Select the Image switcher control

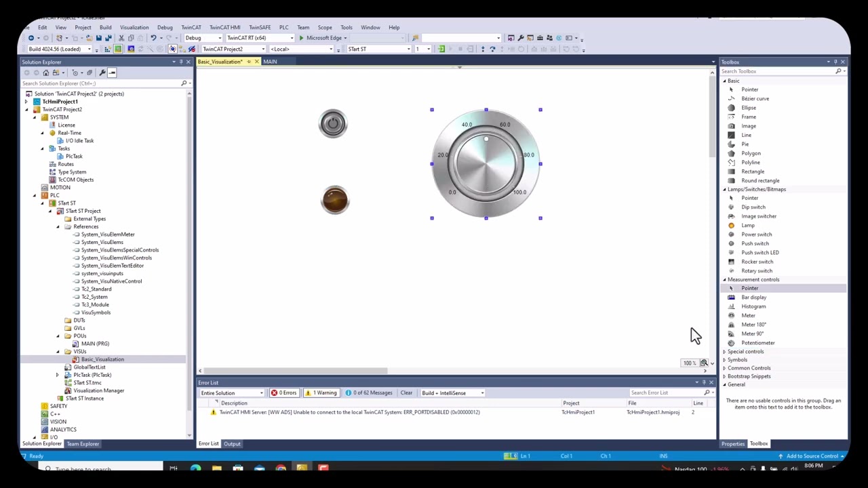click(x=758, y=216)
